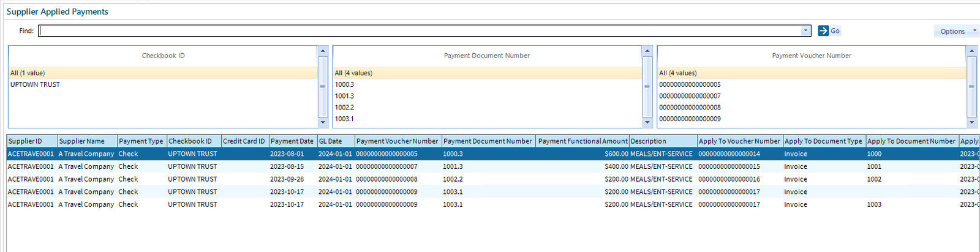Filter by Payment Document Number 1002.2
This screenshot has width=980, height=252.
(487, 107)
